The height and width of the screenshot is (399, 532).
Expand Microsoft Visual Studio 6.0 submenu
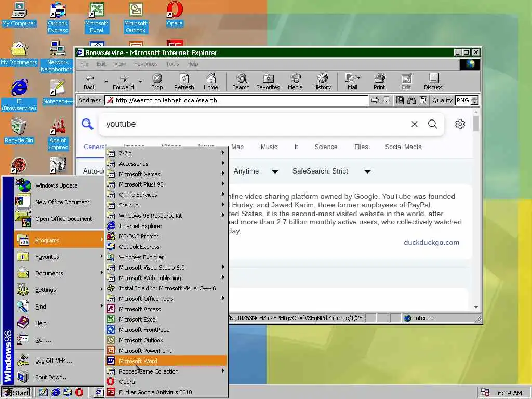click(x=166, y=268)
